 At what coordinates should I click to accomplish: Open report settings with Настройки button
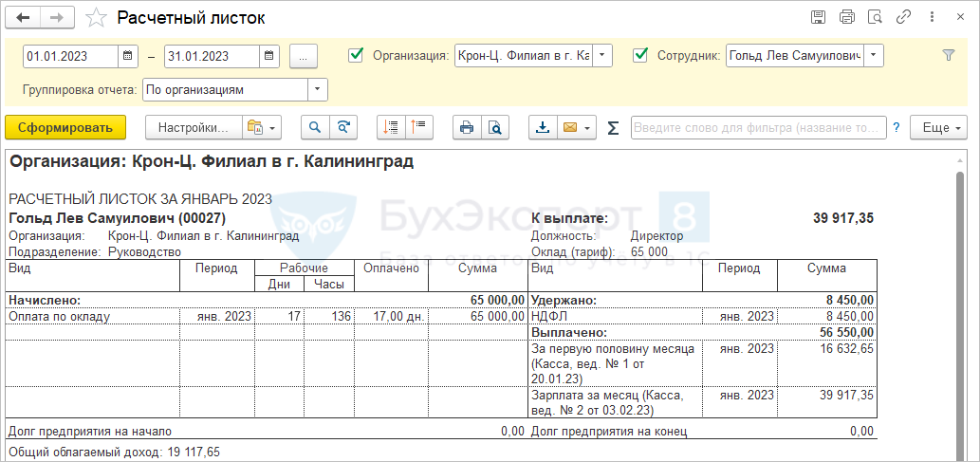(193, 127)
